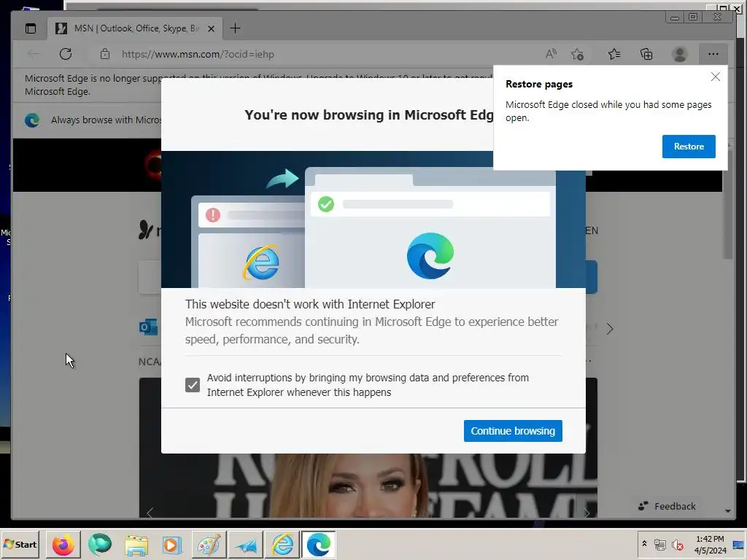The width and height of the screenshot is (747, 560).
Task: Click the Restore button
Action: [689, 146]
